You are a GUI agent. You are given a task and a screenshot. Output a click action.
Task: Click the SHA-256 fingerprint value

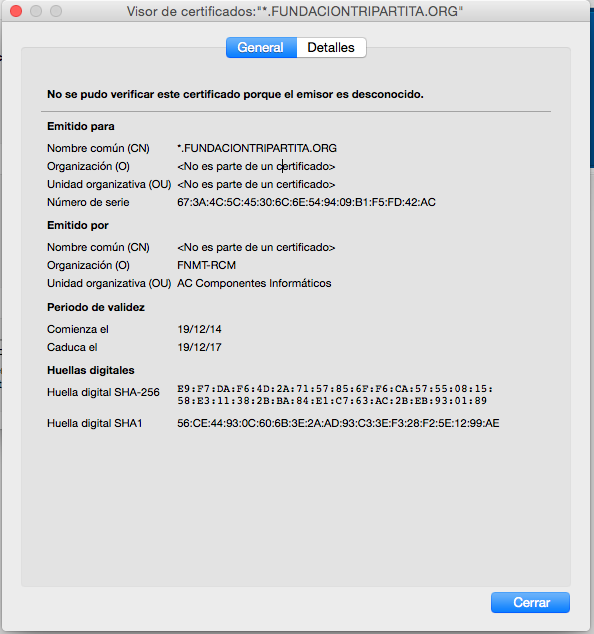[x=335, y=395]
